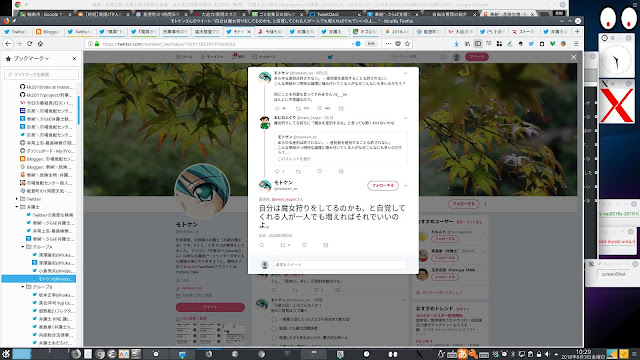Screen dimensions: 640x360
Task: Open chevron beside modal フォローする button
Action: 405,186
